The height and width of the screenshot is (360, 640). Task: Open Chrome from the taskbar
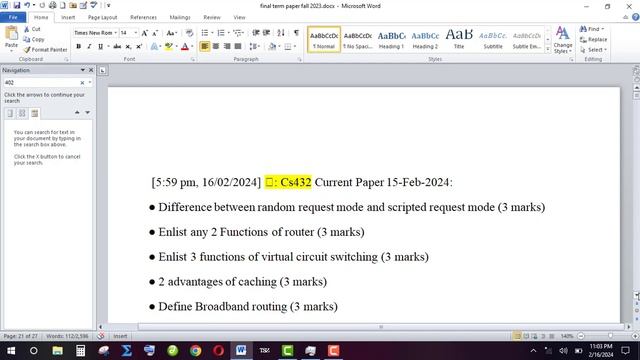pyautogui.click(x=196, y=351)
